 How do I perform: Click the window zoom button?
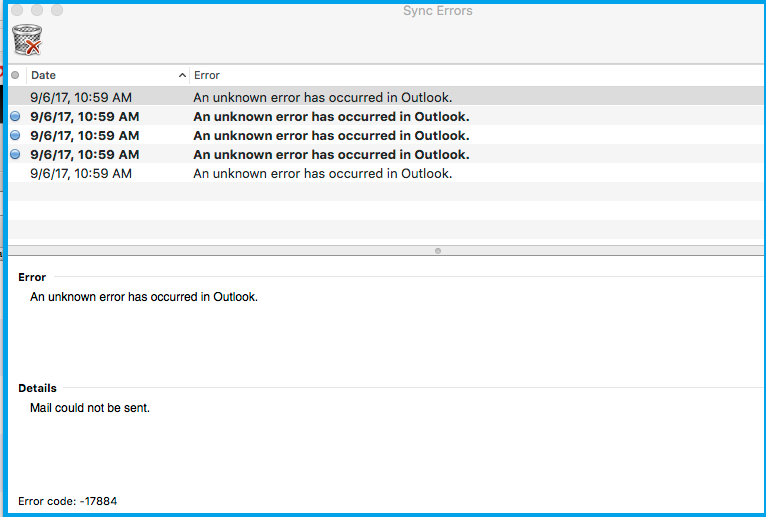coord(57,10)
